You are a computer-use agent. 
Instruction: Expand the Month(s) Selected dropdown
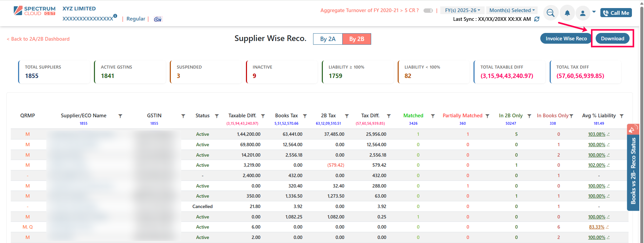(x=512, y=10)
